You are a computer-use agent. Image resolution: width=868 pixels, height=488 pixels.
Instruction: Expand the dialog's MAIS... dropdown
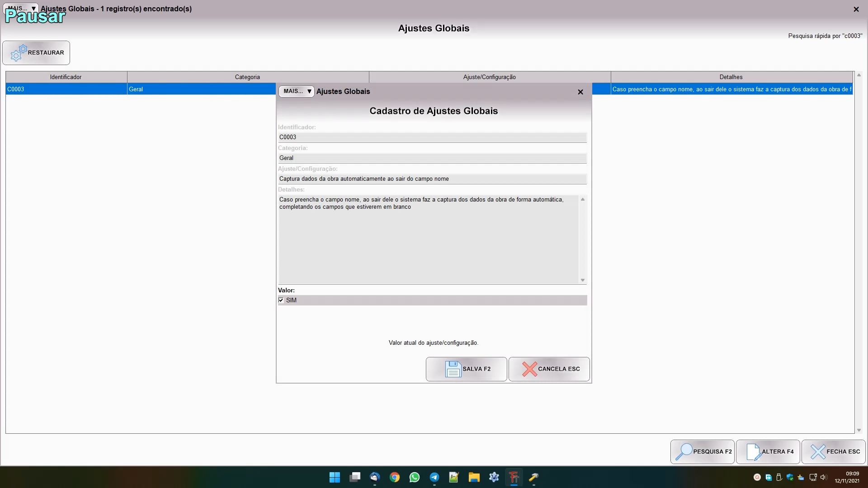pyautogui.click(x=297, y=91)
